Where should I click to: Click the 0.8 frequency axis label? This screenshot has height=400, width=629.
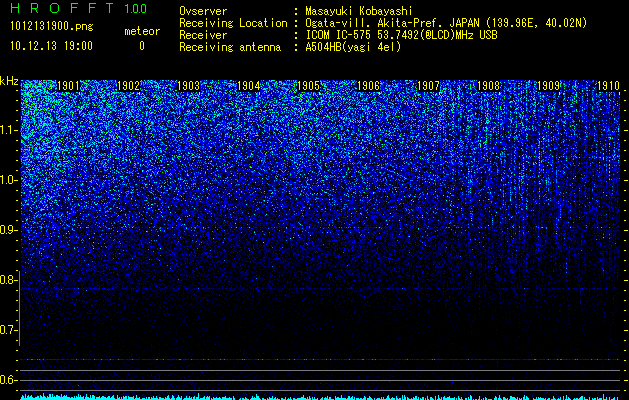8,280
